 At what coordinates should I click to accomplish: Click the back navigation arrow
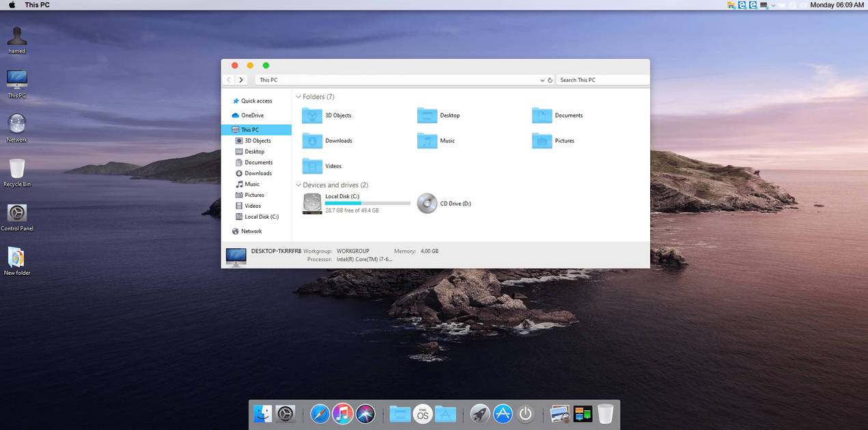228,79
